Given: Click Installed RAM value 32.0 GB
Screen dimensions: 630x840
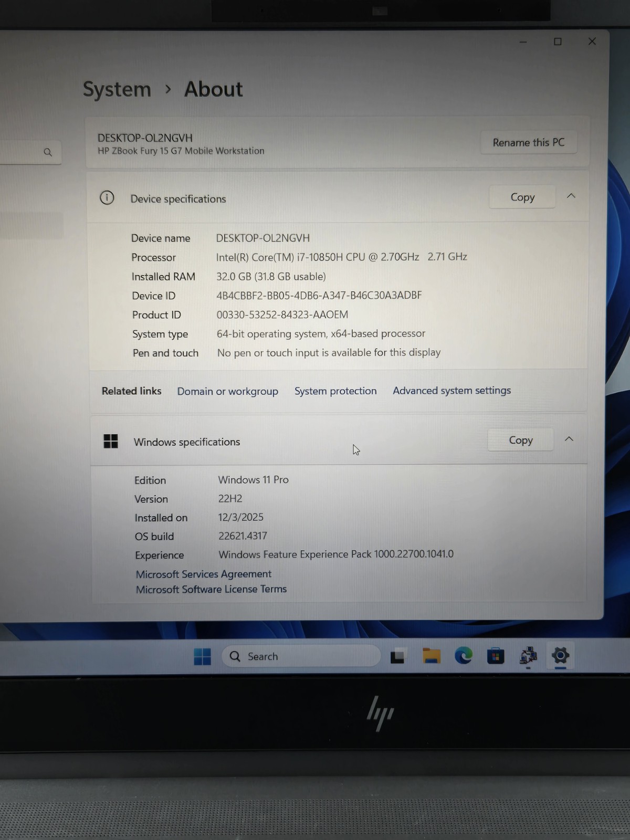Looking at the screenshot, I should tap(271, 276).
